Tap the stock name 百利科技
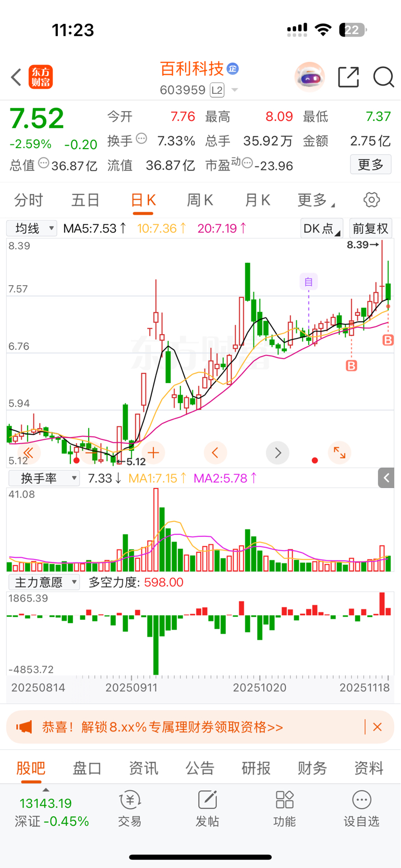The height and width of the screenshot is (868, 401). pyautogui.click(x=191, y=68)
